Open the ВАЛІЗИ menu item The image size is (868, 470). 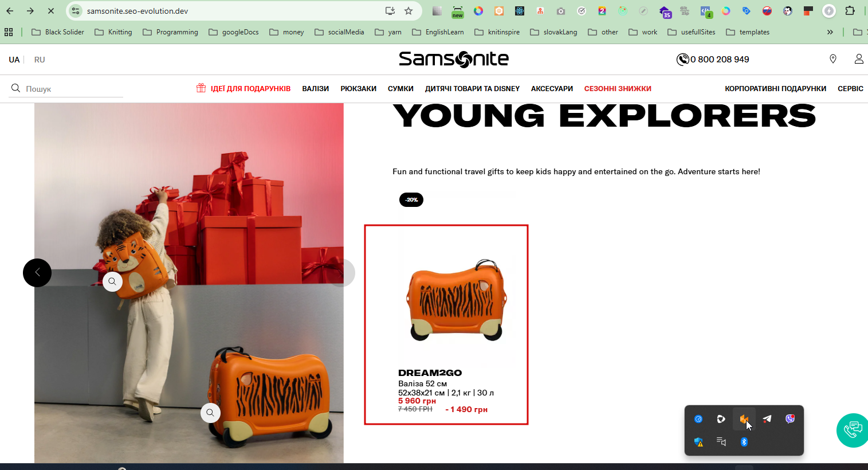[x=316, y=89]
